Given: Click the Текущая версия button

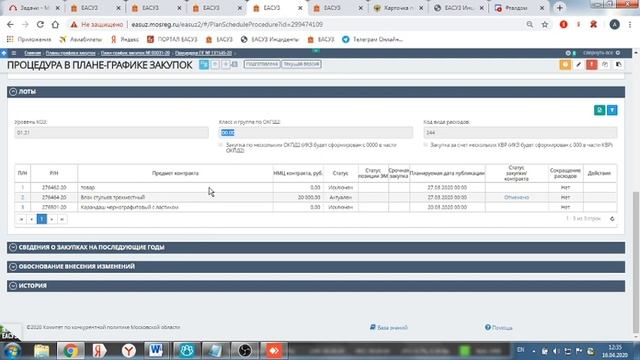Looking at the screenshot, I should click(x=301, y=64).
